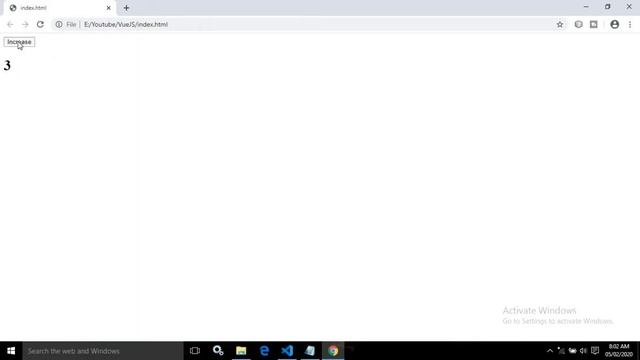The width and height of the screenshot is (640, 360).
Task: Go forward in browser history
Action: coord(25,24)
